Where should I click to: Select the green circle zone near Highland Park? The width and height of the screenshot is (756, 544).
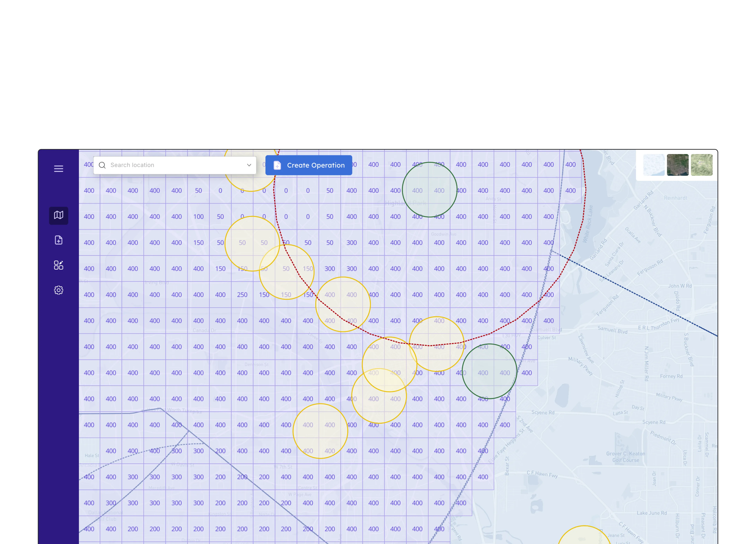point(429,190)
